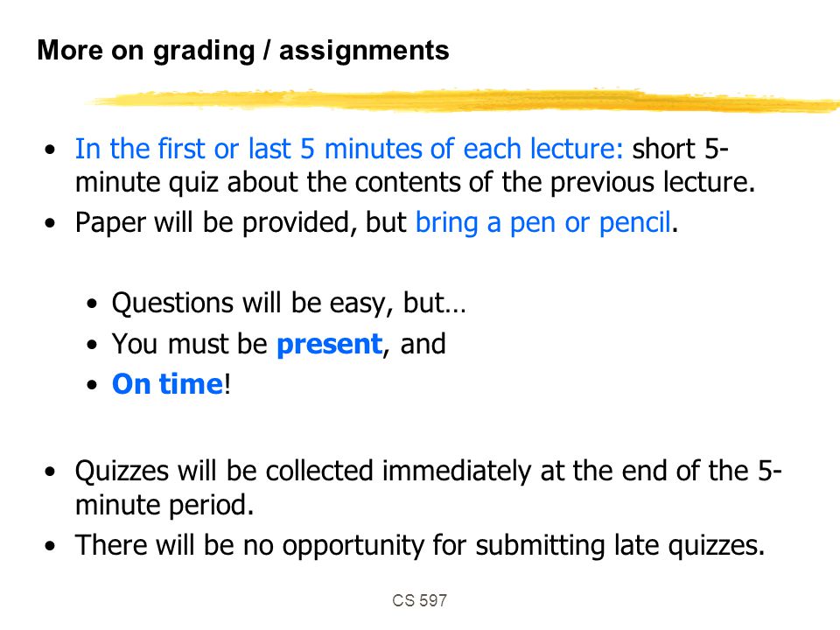Click the slide title 'More on grading / assignments'
840x630 pixels.
point(243,51)
